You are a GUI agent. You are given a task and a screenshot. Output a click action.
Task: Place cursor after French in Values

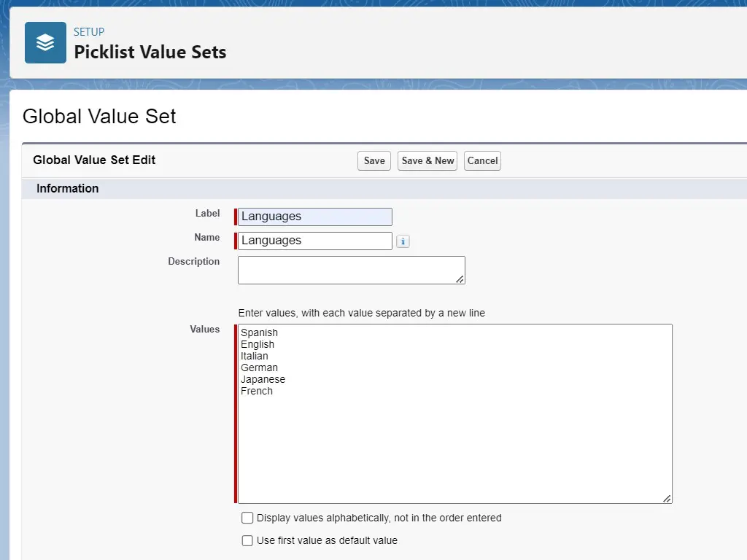pyautogui.click(x=274, y=391)
